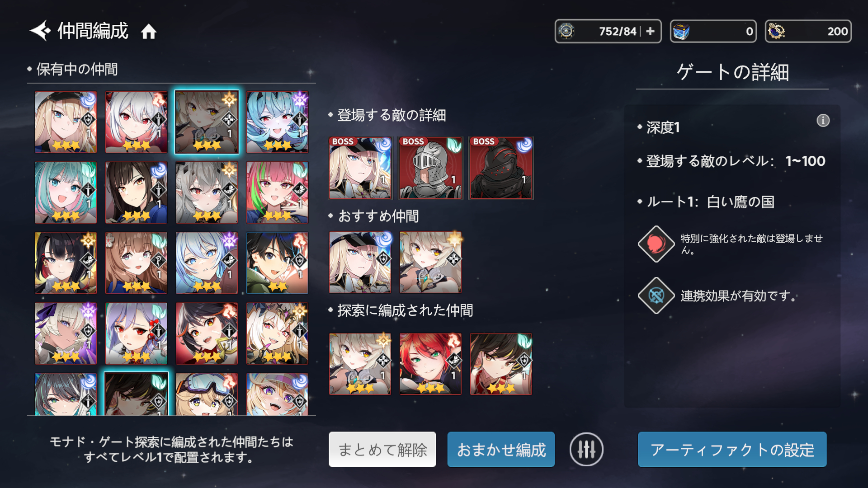The width and height of the screenshot is (868, 488).
Task: Select the steel helmet knight boss portrait
Action: [x=430, y=168]
